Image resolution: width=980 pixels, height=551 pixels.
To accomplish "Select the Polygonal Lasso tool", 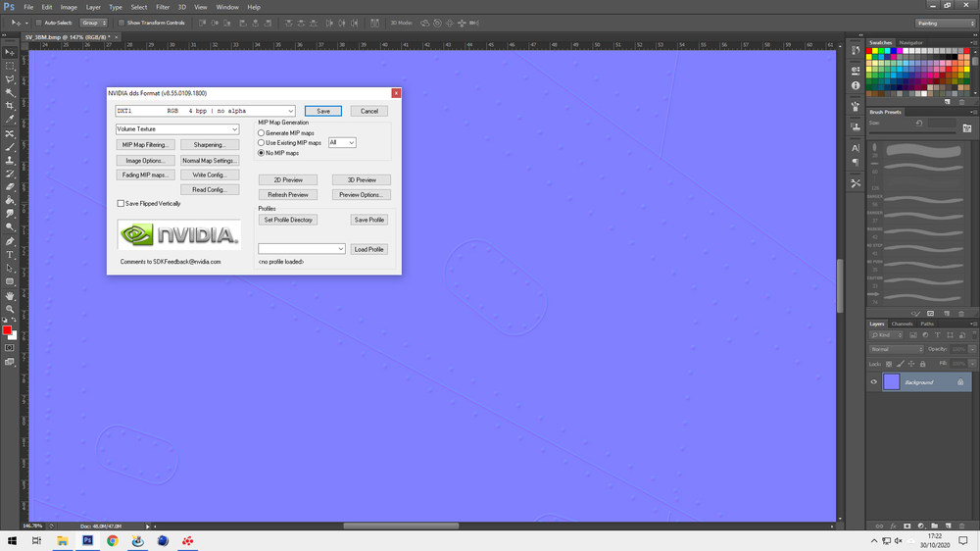I will click(x=10, y=79).
